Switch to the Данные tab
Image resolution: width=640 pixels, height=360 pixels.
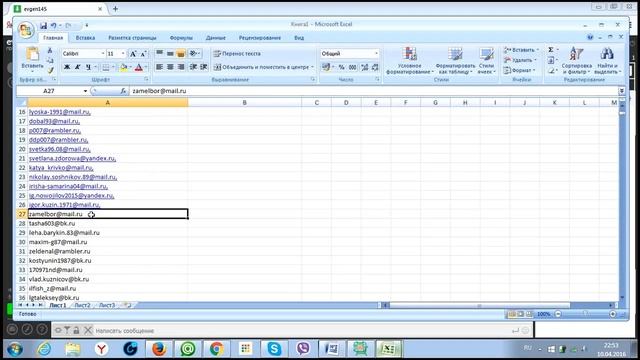216,38
